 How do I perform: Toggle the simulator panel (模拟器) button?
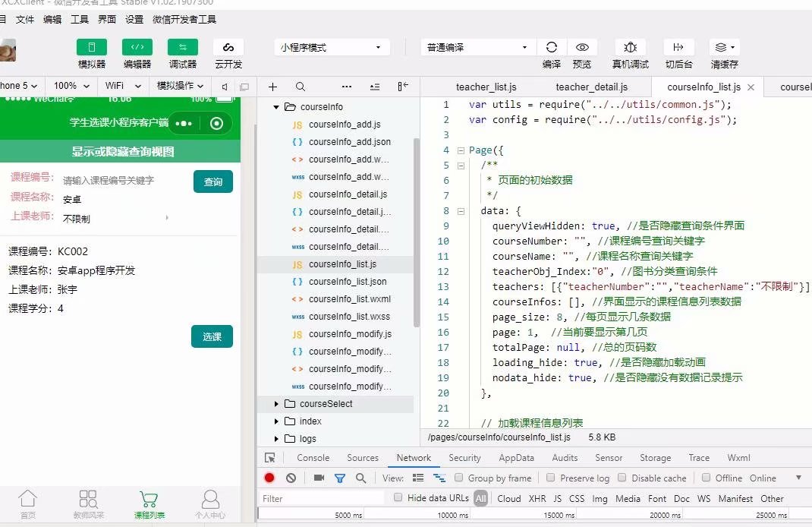click(92, 47)
